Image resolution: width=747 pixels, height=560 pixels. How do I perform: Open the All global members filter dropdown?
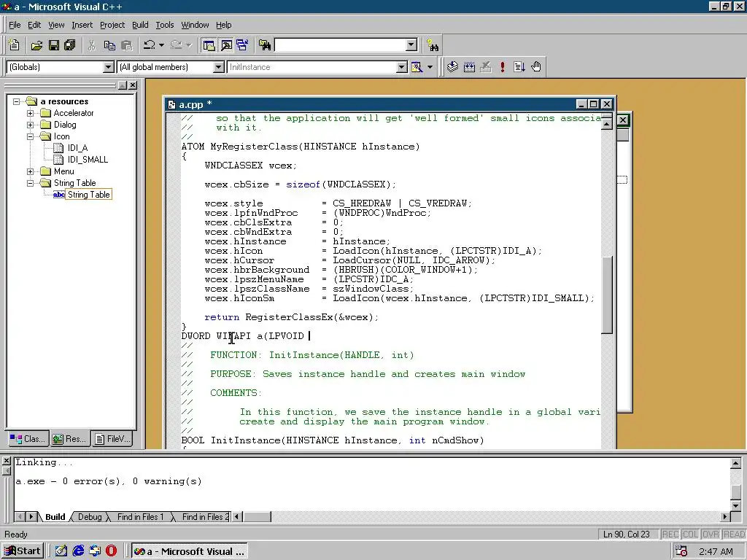219,67
